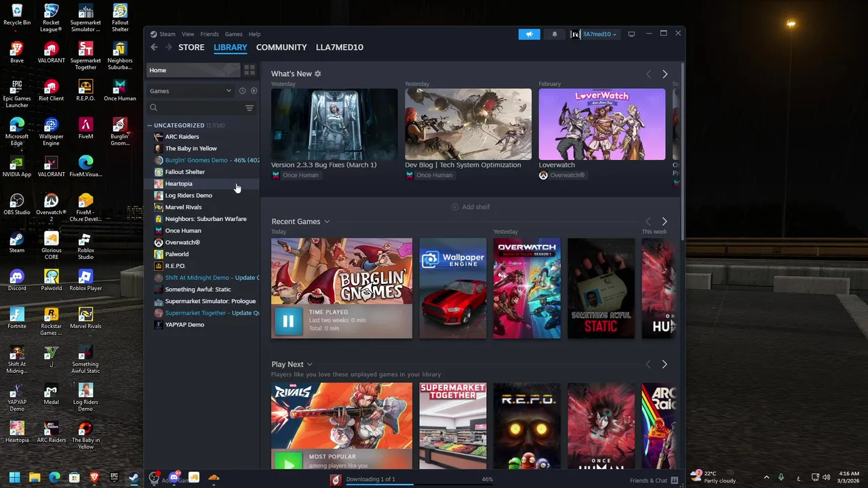868x488 pixels.
Task: Toggle microphone icon in system tray
Action: tap(781, 478)
